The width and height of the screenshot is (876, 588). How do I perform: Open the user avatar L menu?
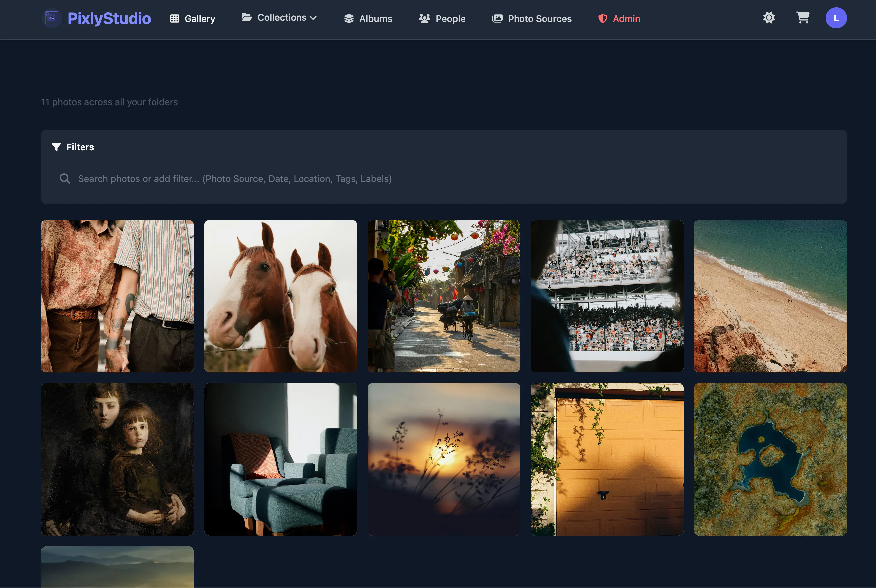point(836,18)
